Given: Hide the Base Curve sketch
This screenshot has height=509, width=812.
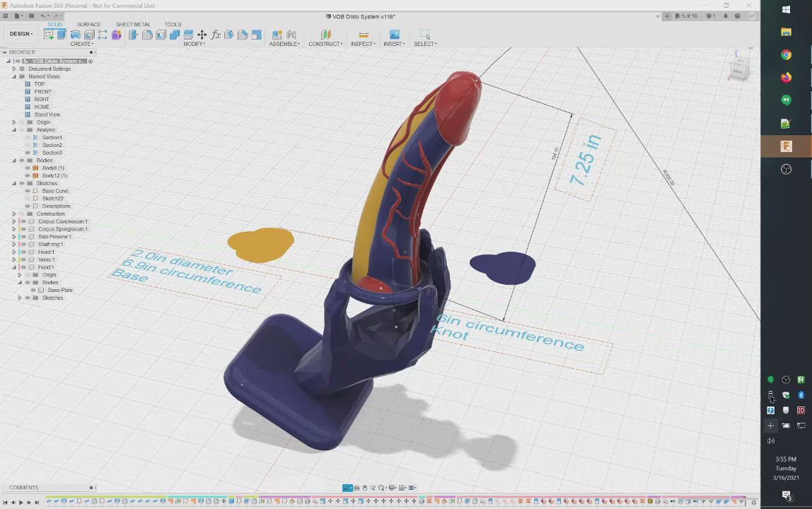Looking at the screenshot, I should (x=28, y=191).
